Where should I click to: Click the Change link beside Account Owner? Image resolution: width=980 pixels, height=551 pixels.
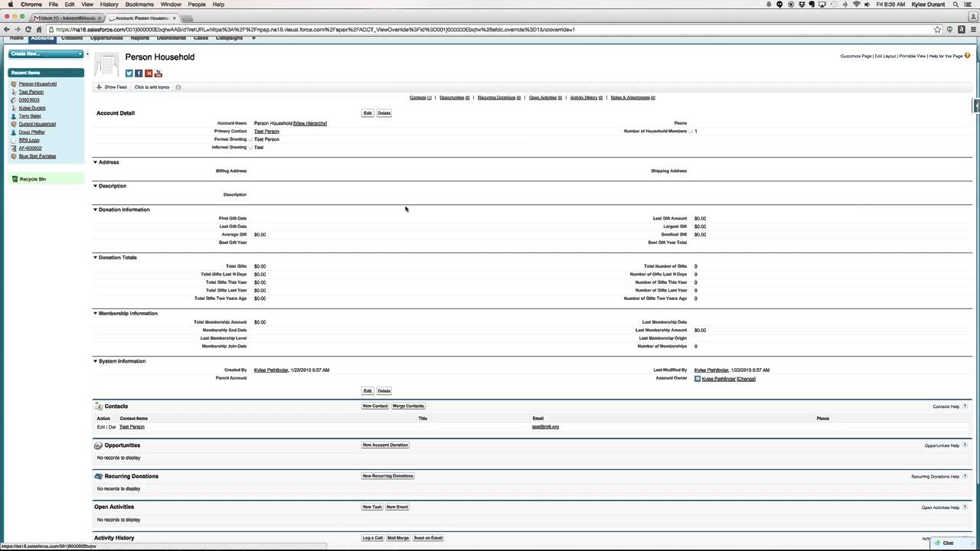click(746, 379)
